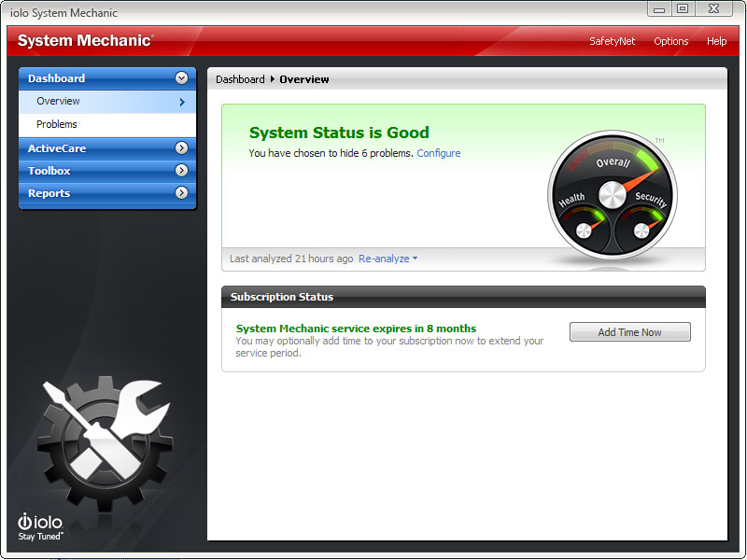Image resolution: width=747 pixels, height=560 pixels.
Task: Open the Re-analyze dropdown
Action: pyautogui.click(x=388, y=259)
